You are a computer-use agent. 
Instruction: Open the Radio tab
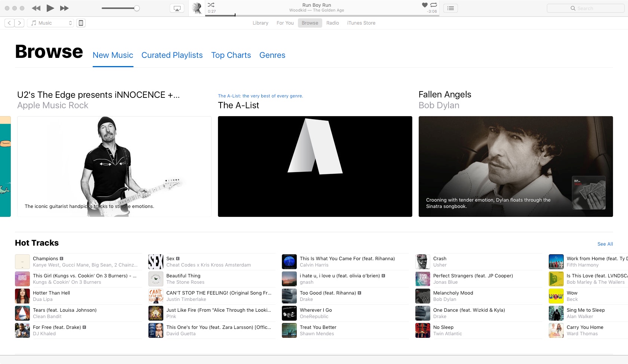coord(333,23)
